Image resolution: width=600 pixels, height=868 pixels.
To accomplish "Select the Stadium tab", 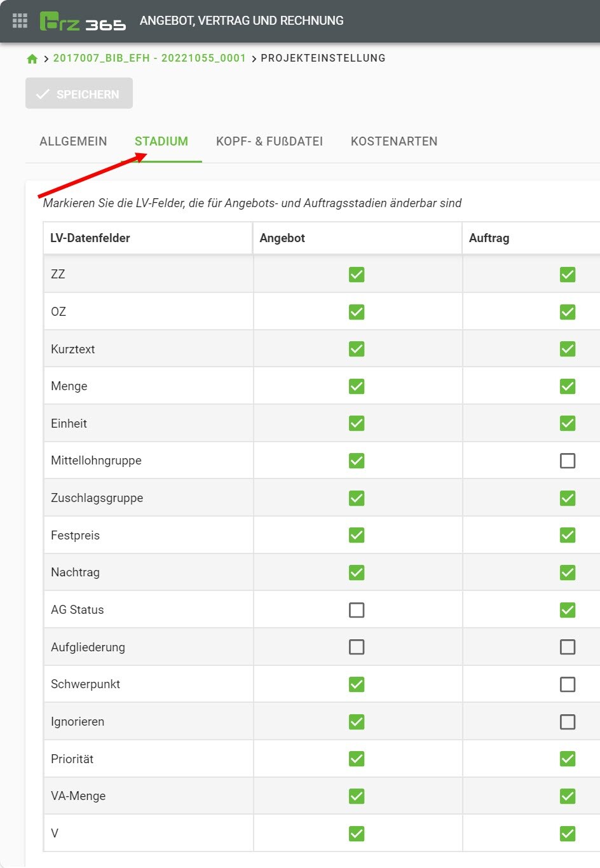I will [161, 142].
